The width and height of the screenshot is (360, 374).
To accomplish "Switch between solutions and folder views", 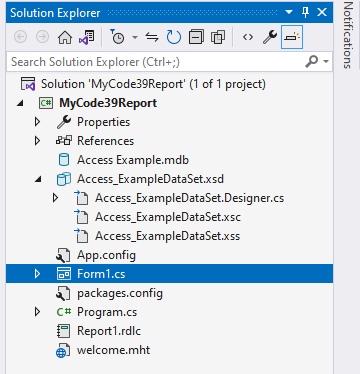I will (87, 37).
